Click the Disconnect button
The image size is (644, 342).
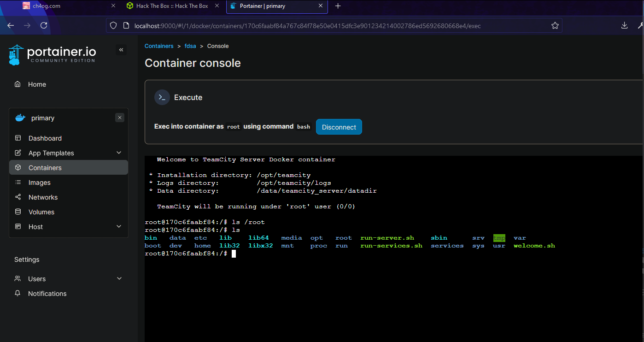(339, 127)
